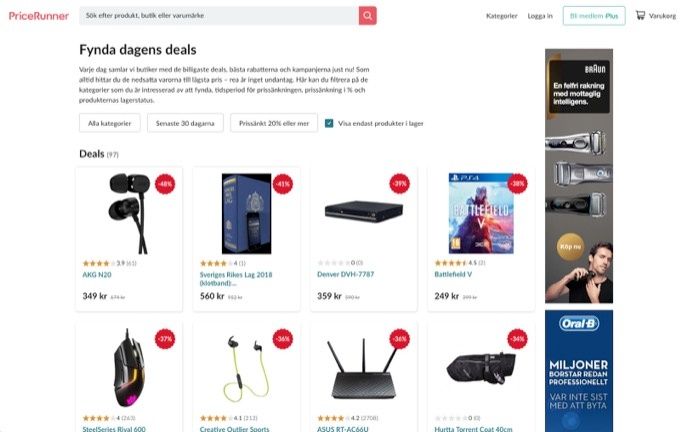Viewport: 688px width, 432px height.
Task: Click the star rating under Battlefield V
Action: 450,263
